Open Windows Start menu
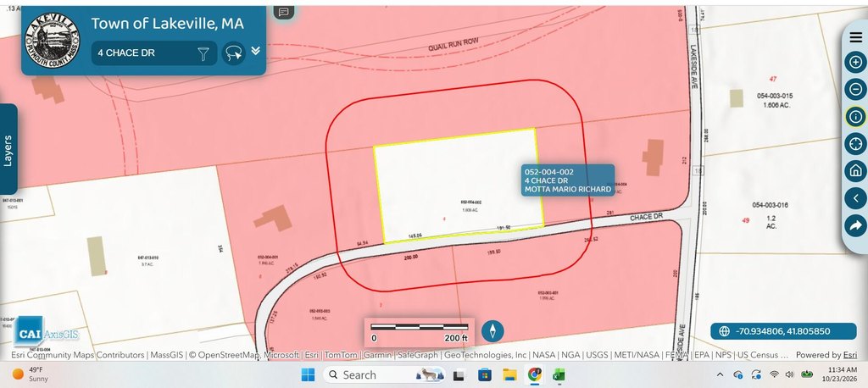The image size is (868, 388). coord(308,374)
